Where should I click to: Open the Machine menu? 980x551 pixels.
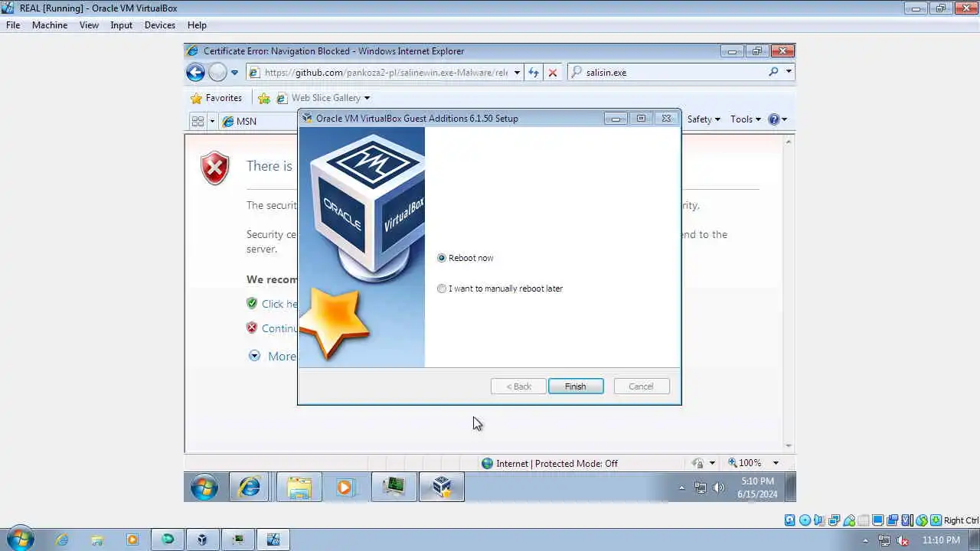50,25
